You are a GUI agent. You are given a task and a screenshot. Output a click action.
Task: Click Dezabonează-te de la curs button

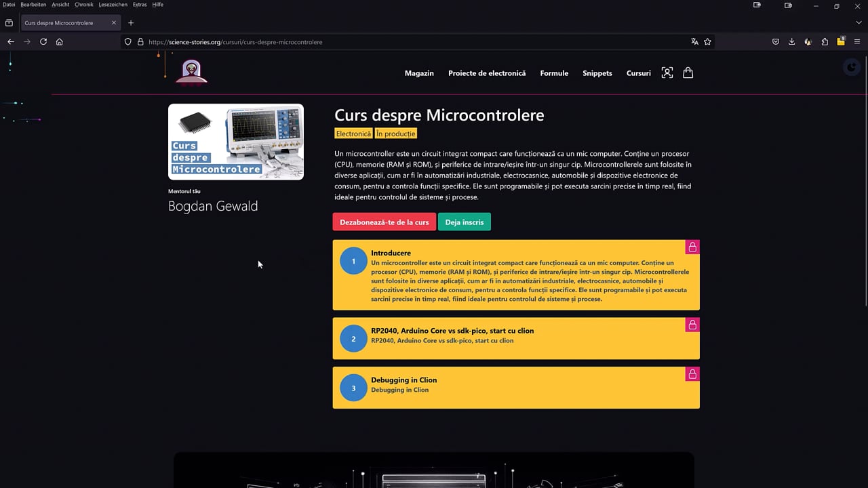pos(384,222)
